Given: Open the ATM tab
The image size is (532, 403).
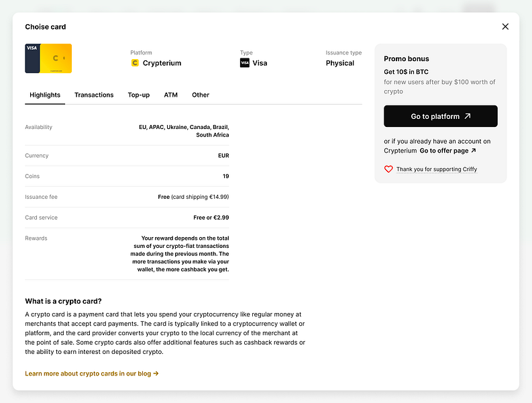Looking at the screenshot, I should coord(170,95).
